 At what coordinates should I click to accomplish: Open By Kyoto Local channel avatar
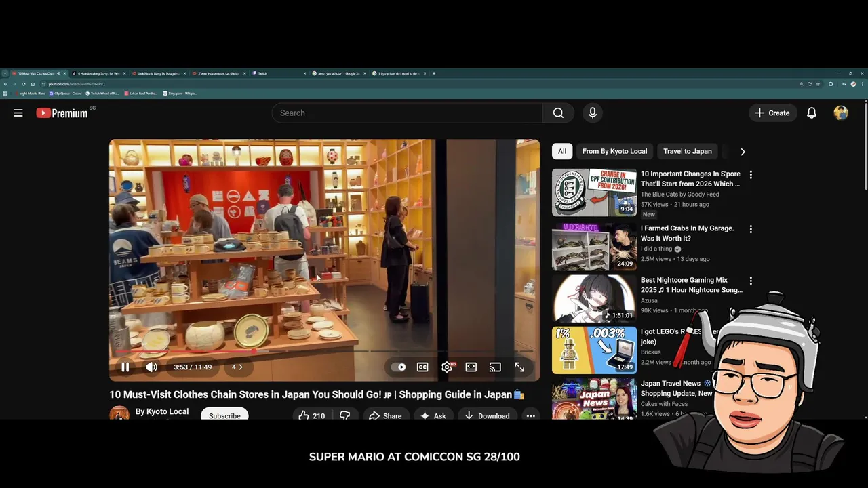[119, 414]
